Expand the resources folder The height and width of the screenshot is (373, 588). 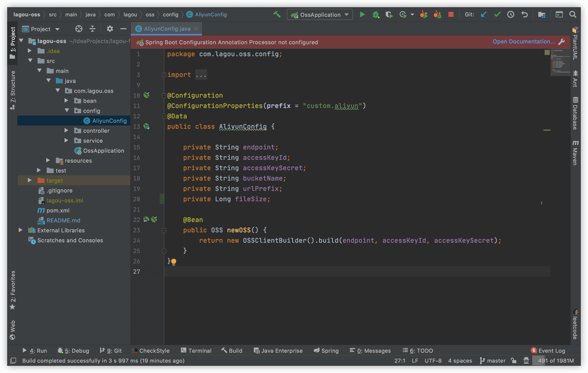point(48,160)
